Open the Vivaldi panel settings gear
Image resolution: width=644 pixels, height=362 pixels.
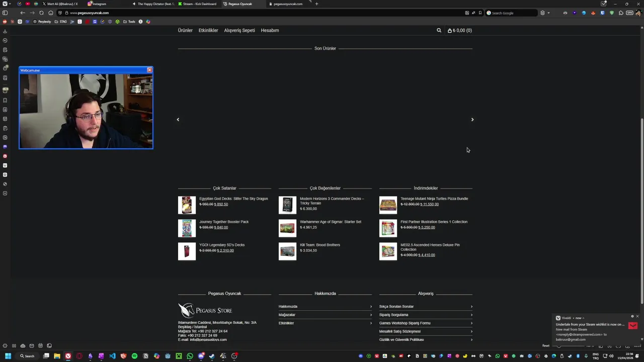[5, 346]
